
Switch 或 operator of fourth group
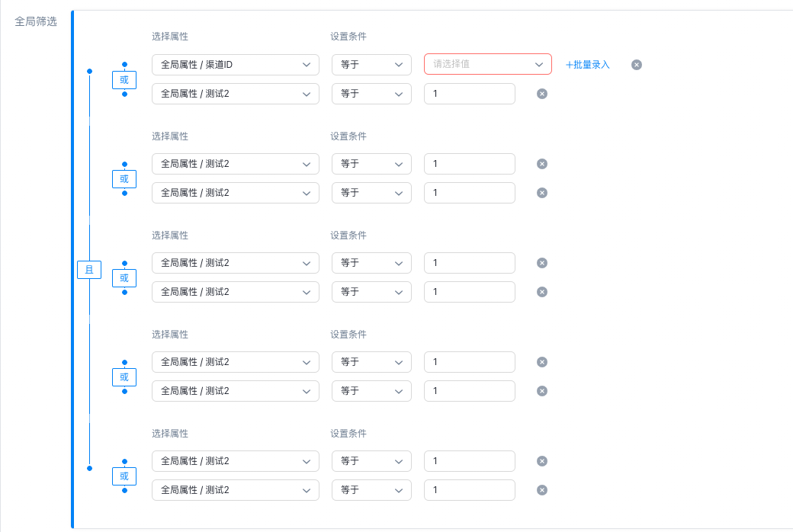click(x=124, y=377)
